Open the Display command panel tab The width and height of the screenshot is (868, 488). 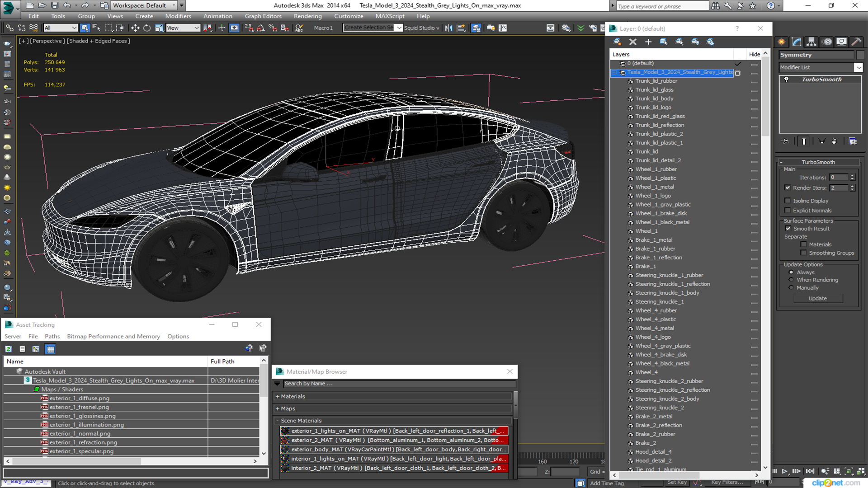coord(841,42)
